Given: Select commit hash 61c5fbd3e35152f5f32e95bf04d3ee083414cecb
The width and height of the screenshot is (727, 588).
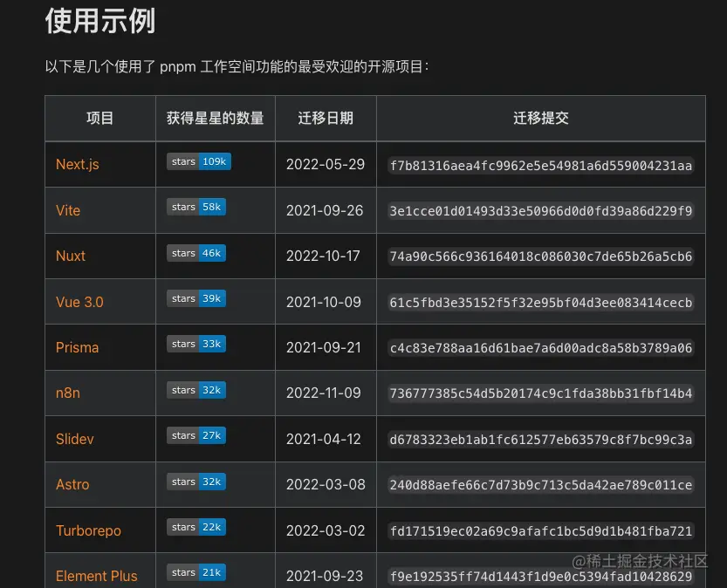Looking at the screenshot, I should [540, 303].
